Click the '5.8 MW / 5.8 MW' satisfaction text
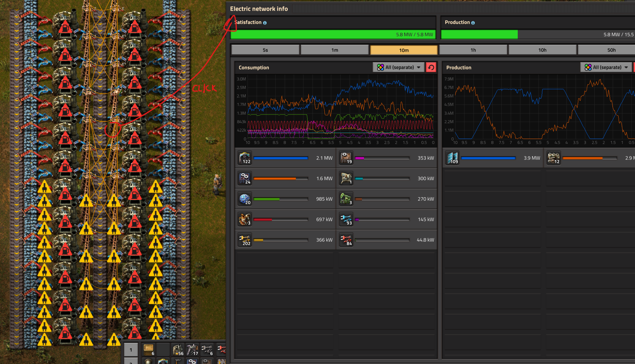Screen dimensions: 635x364 tap(414, 35)
